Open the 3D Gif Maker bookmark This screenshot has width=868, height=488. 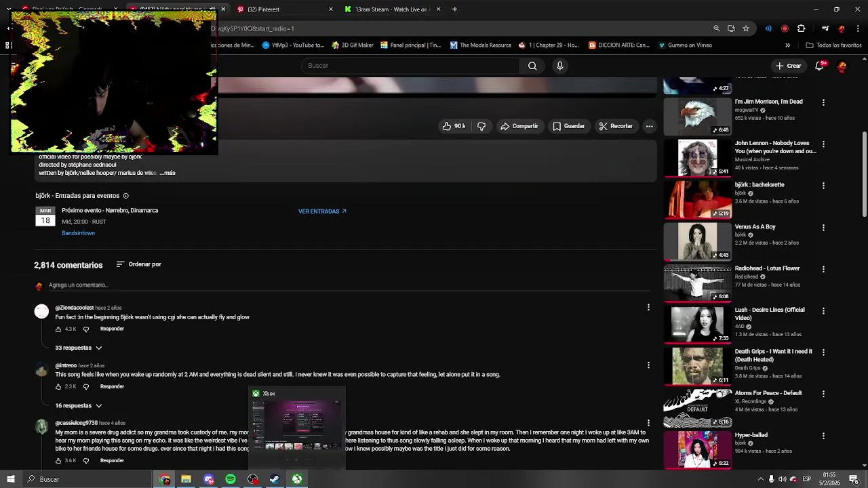click(352, 45)
